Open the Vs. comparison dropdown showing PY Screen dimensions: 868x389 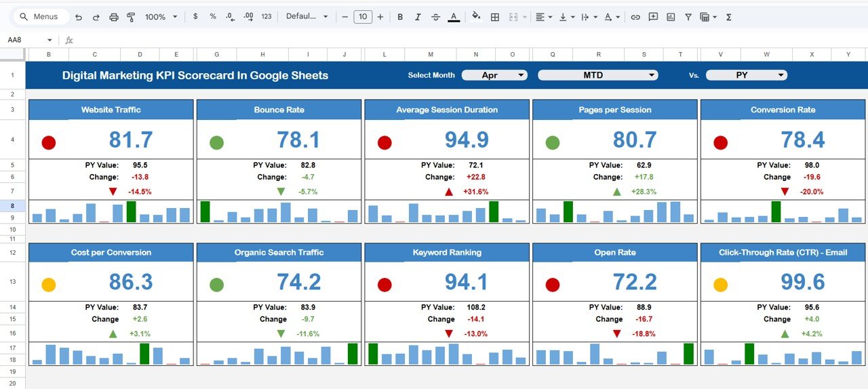(x=746, y=75)
